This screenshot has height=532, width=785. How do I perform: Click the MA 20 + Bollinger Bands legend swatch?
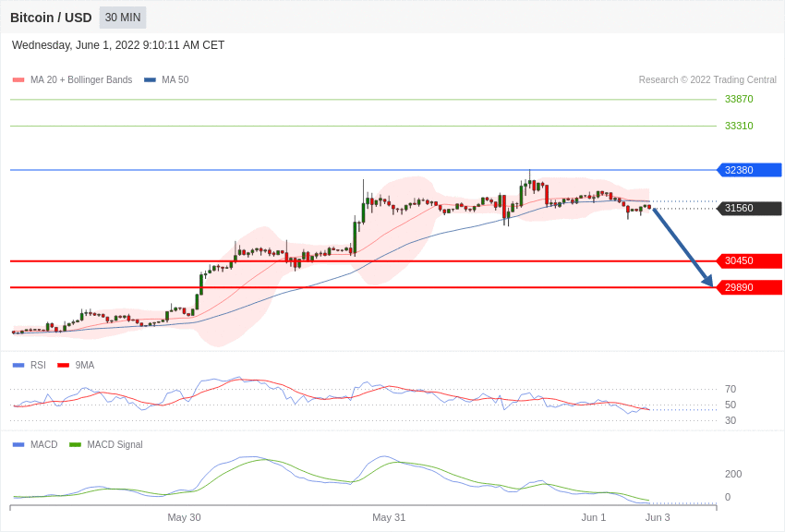tap(18, 79)
